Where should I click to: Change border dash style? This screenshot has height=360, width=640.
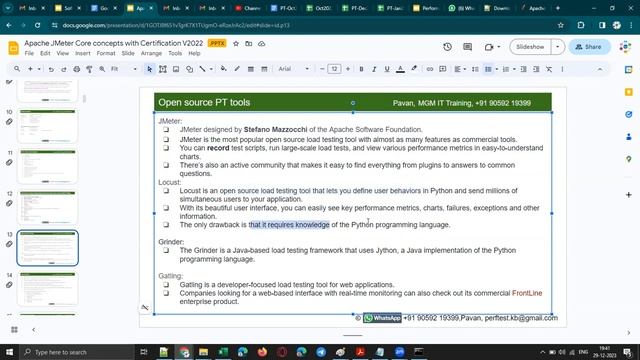click(x=264, y=69)
